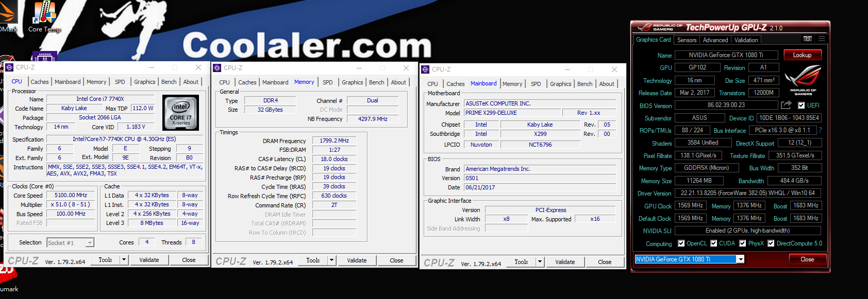The height and width of the screenshot is (299, 868).
Task: Select Memory tab in rightmost CPU-Z window
Action: 512,84
